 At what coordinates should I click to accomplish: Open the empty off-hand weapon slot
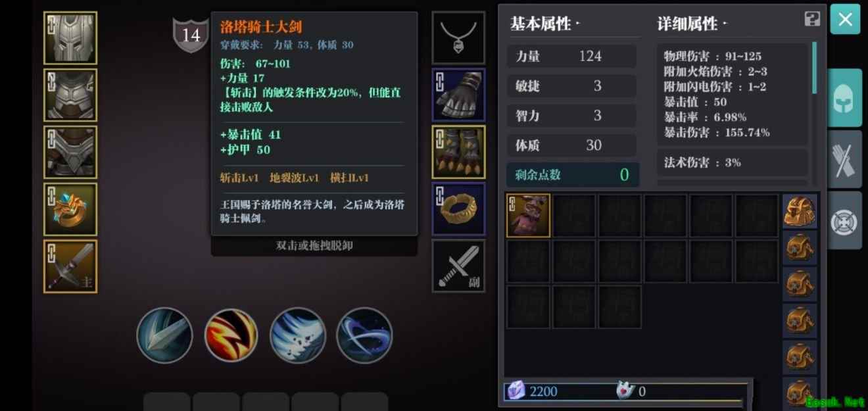[x=458, y=266]
